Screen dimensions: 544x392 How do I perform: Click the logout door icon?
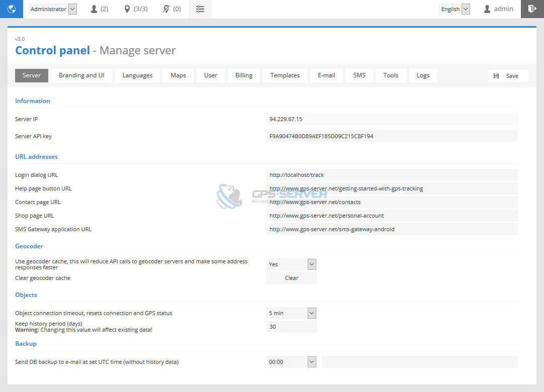[x=532, y=9]
